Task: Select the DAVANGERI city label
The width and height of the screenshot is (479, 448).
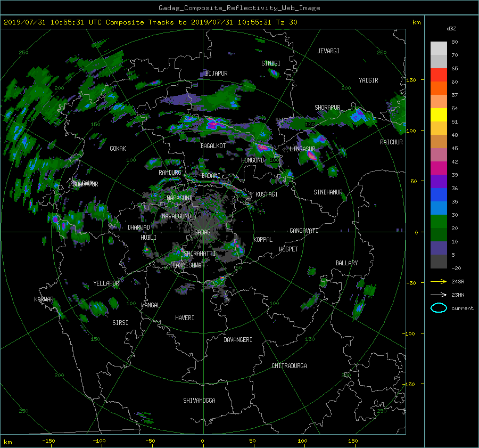Action: 238,340
